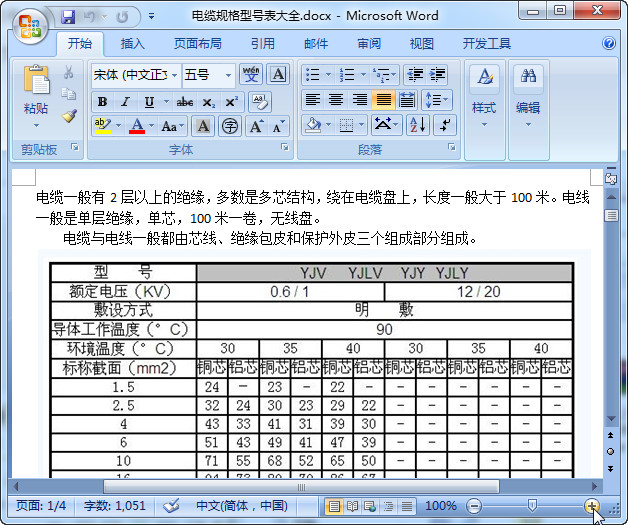Toggle italic formatting
The width and height of the screenshot is (628, 525).
pyautogui.click(x=125, y=102)
